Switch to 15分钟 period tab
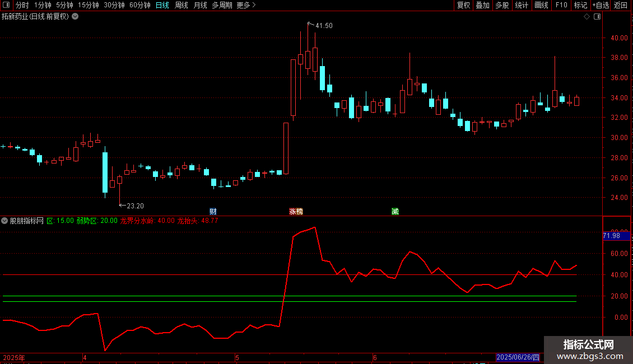This screenshot has height=364, width=633. [89, 5]
